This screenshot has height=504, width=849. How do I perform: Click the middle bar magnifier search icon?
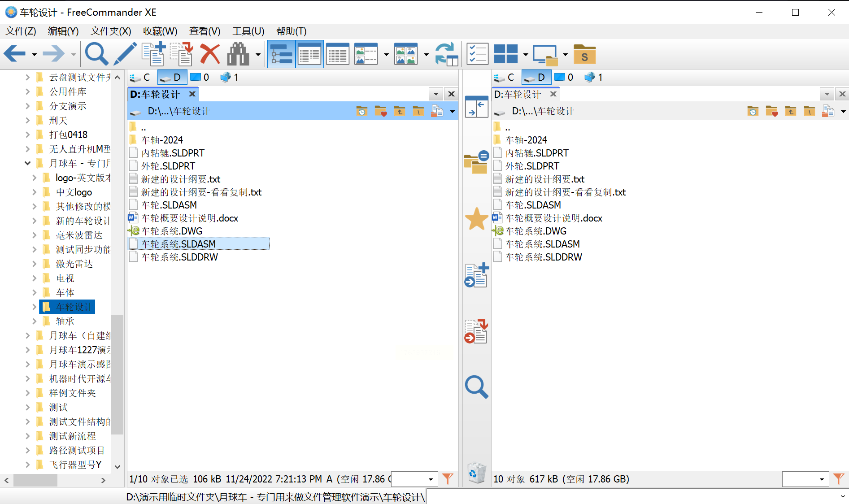tap(476, 387)
